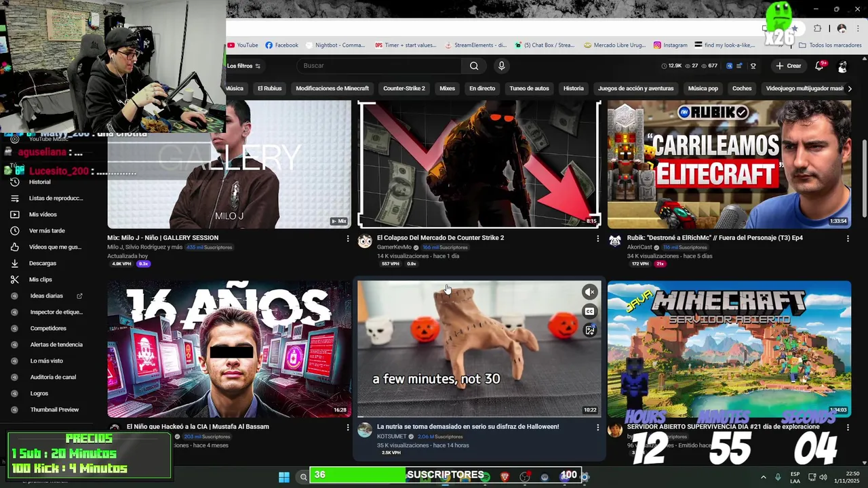Click the Crear button

789,66
